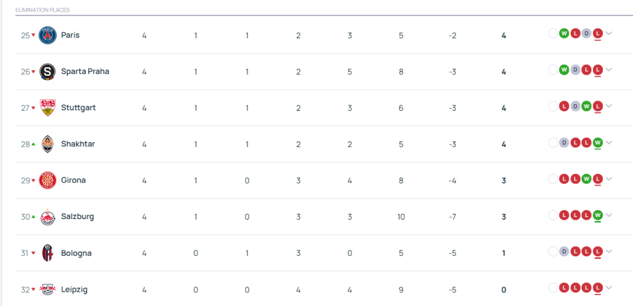Open the Girona team name link
This screenshot has height=306, width=644.
tap(73, 180)
